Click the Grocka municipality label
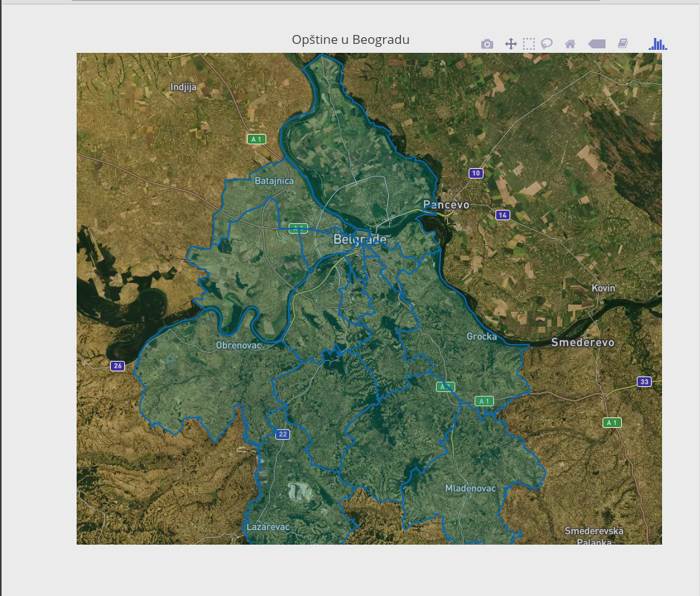Viewport: 700px width, 596px height. pyautogui.click(x=481, y=336)
